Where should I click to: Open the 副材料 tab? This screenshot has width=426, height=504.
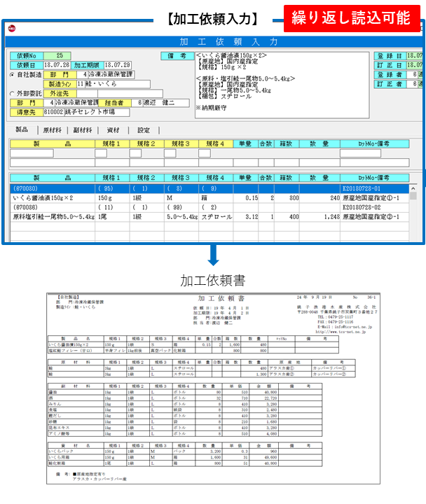point(83,130)
